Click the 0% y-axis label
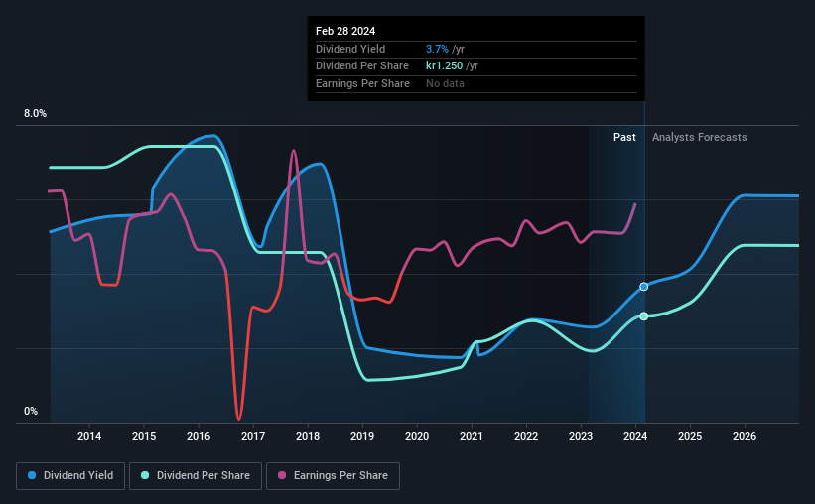The height and width of the screenshot is (504, 815). (x=31, y=411)
